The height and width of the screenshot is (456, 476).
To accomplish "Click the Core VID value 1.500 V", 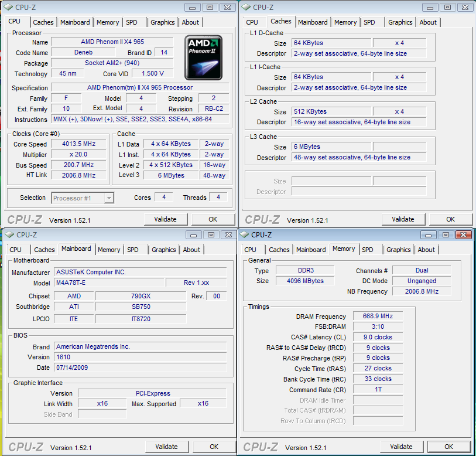I will pyautogui.click(x=153, y=73).
